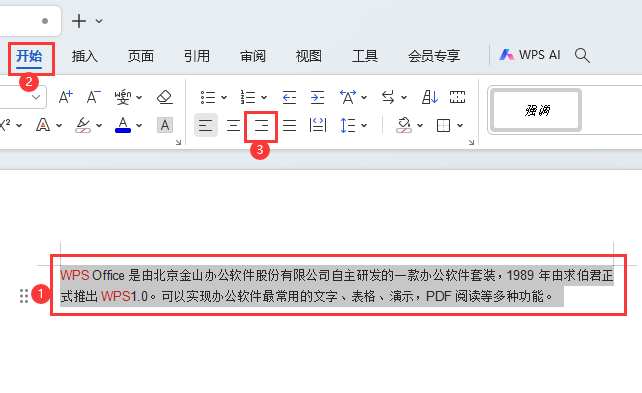The width and height of the screenshot is (642, 393).
Task: Open paragraph dialog launcher
Action: click(471, 142)
